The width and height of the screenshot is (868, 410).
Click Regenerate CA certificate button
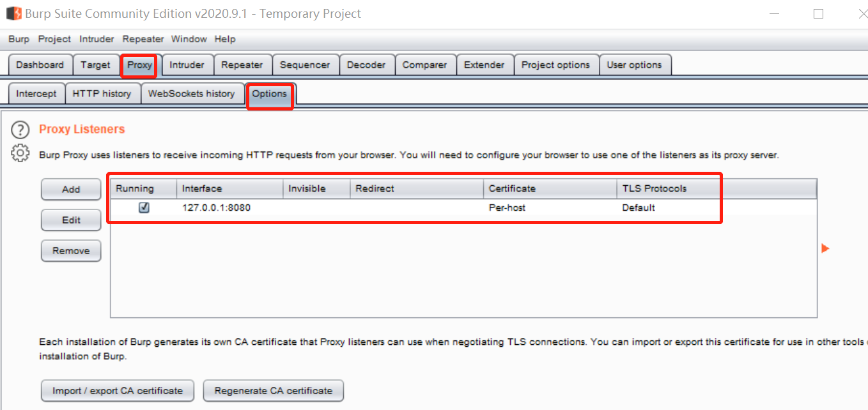tap(274, 390)
